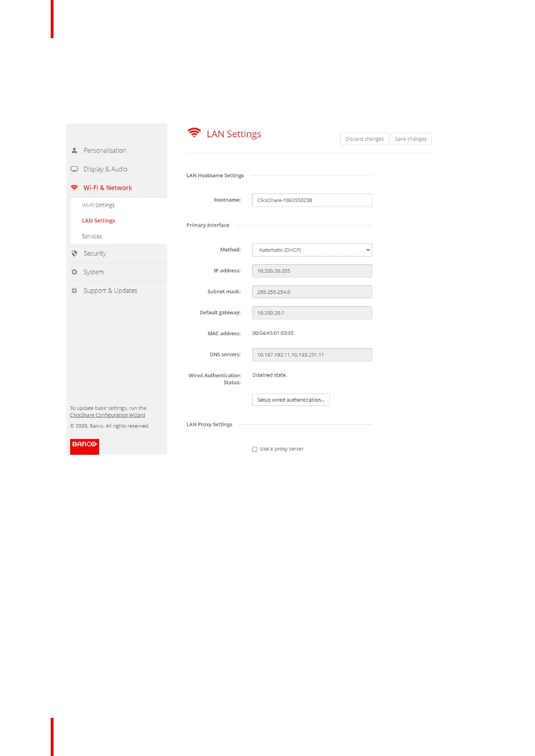Viewport: 535px width, 756px height.
Task: Open the Services submenu item
Action: (92, 236)
